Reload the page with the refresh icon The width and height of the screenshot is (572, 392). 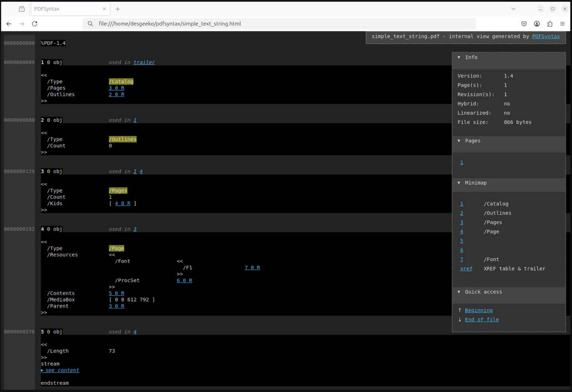tap(35, 23)
